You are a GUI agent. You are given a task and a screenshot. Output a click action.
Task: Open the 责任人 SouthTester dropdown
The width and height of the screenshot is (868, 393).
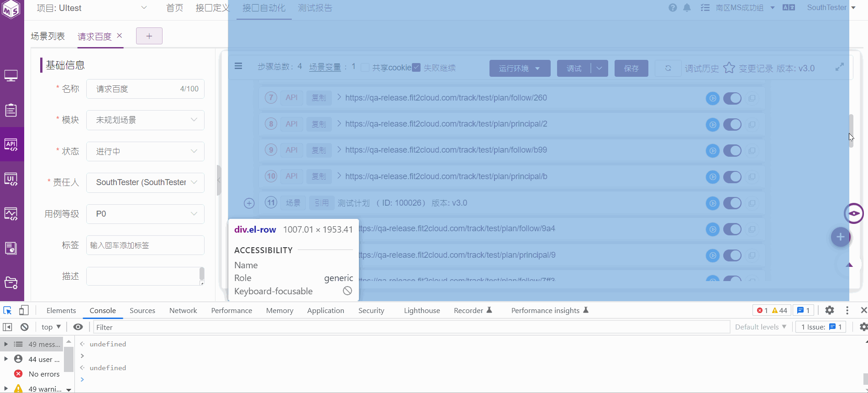point(145,182)
